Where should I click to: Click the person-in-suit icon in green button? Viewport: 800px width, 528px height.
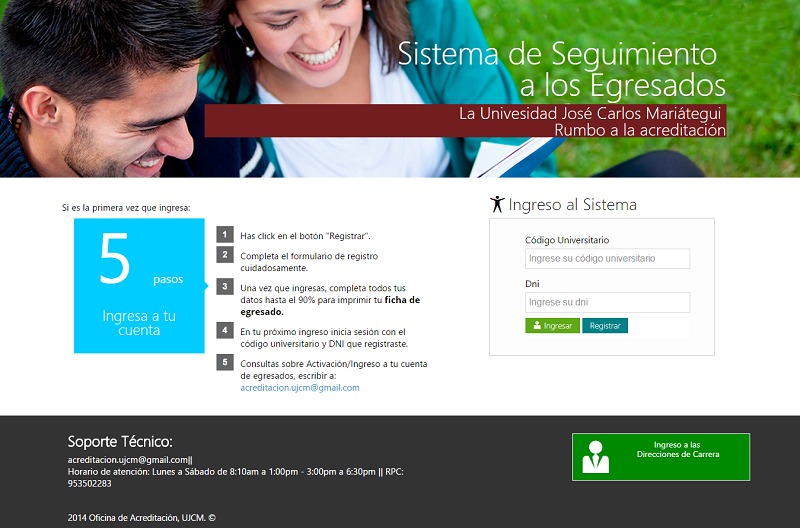click(595, 457)
